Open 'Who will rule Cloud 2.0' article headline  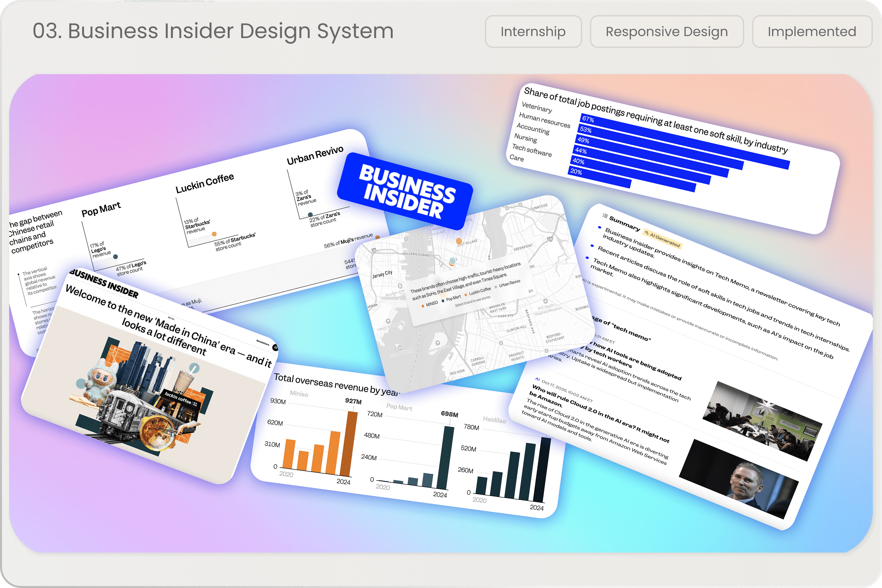(x=599, y=414)
